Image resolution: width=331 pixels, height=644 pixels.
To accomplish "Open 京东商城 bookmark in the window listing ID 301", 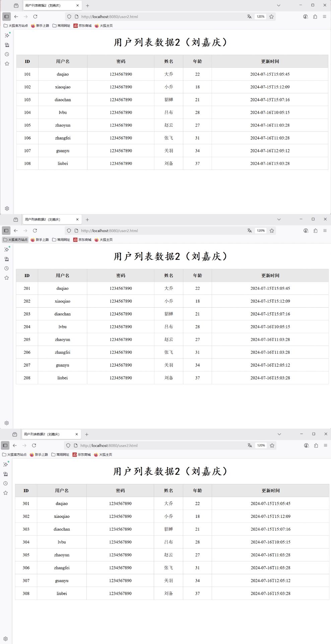I will [82, 454].
